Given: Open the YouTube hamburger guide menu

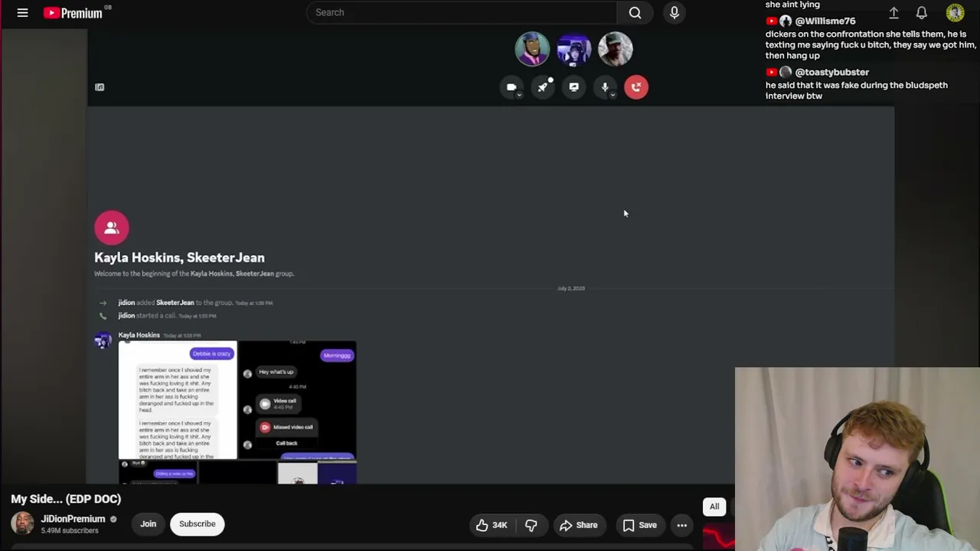Looking at the screenshot, I should click(22, 12).
